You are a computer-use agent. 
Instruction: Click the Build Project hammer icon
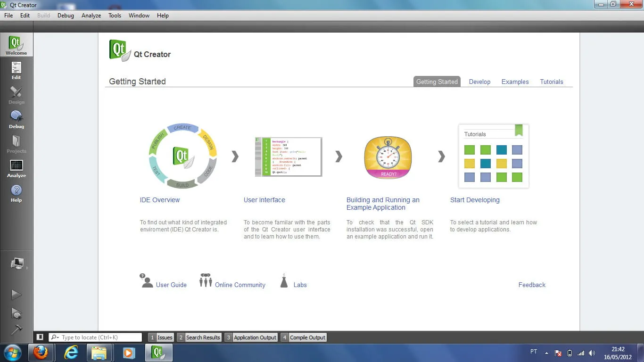(17, 329)
